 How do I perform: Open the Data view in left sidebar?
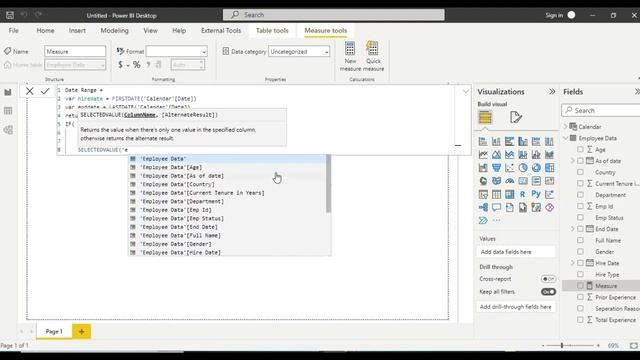tap(8, 111)
